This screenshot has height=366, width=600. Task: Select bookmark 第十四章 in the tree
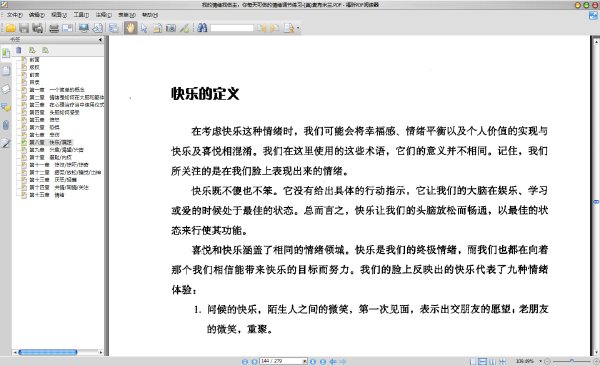tap(59, 187)
